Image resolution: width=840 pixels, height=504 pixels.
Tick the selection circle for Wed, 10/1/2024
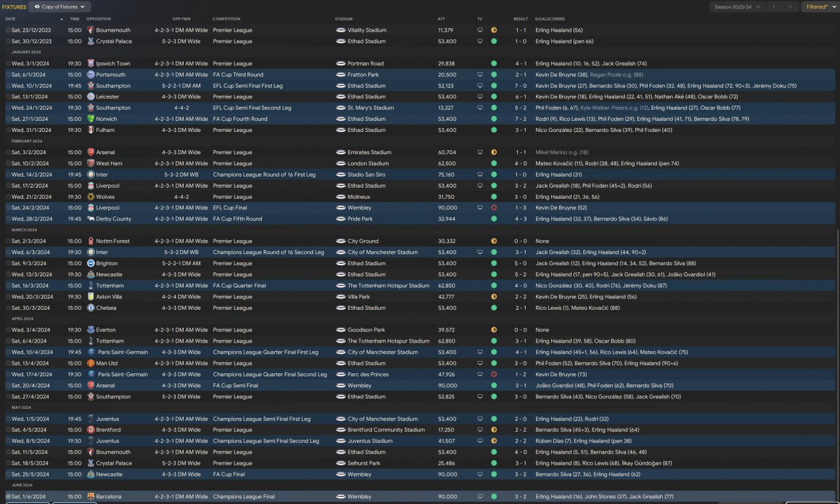tap(9, 86)
